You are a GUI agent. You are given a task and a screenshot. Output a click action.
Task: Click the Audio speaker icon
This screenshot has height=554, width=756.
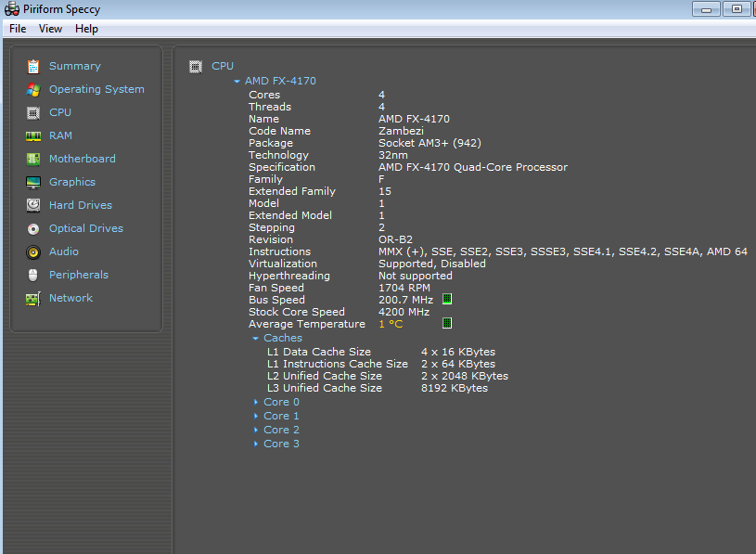tap(33, 251)
